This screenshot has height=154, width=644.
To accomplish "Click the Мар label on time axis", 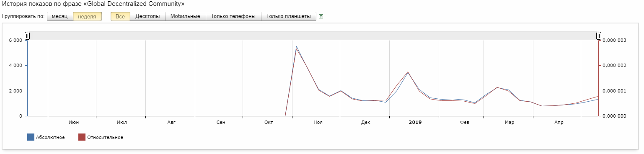I will (509, 122).
